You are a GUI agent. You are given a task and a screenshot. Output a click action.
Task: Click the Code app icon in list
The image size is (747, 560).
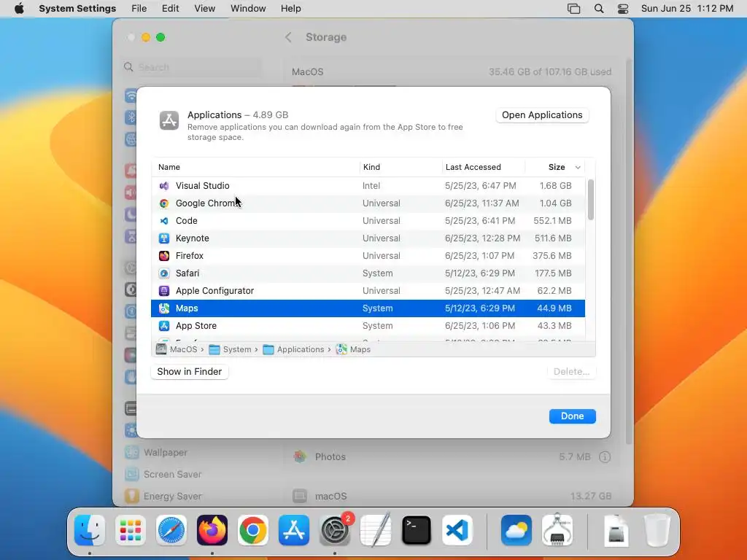click(164, 221)
